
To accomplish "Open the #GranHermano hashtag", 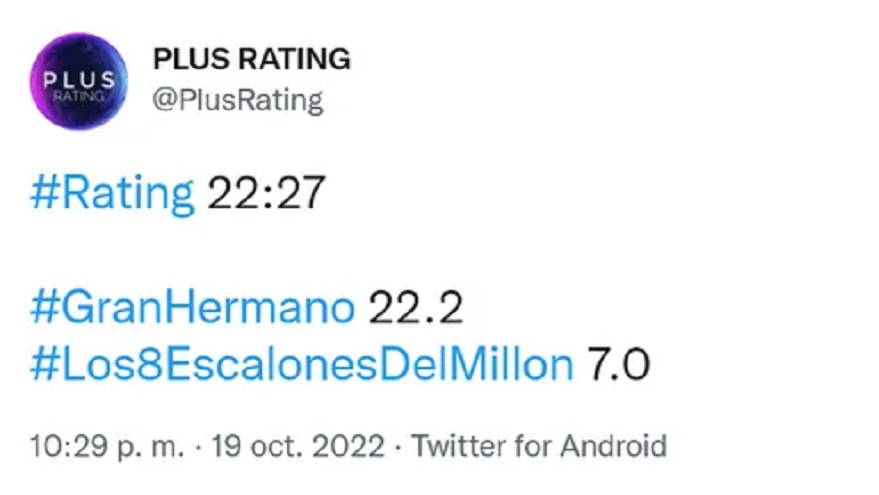I will click(x=192, y=308).
